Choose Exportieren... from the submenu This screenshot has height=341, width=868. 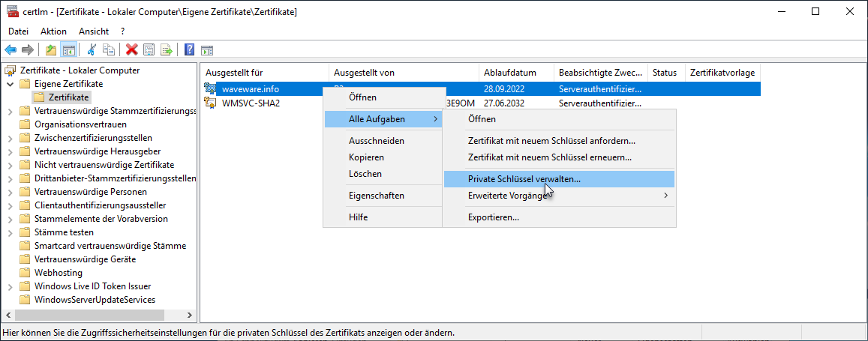[x=493, y=217]
